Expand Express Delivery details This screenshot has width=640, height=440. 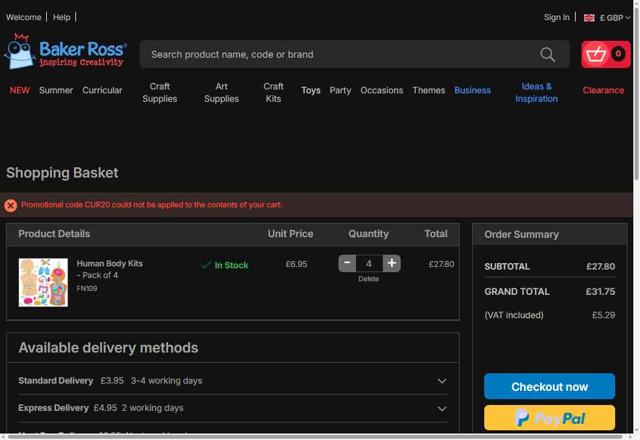442,408
